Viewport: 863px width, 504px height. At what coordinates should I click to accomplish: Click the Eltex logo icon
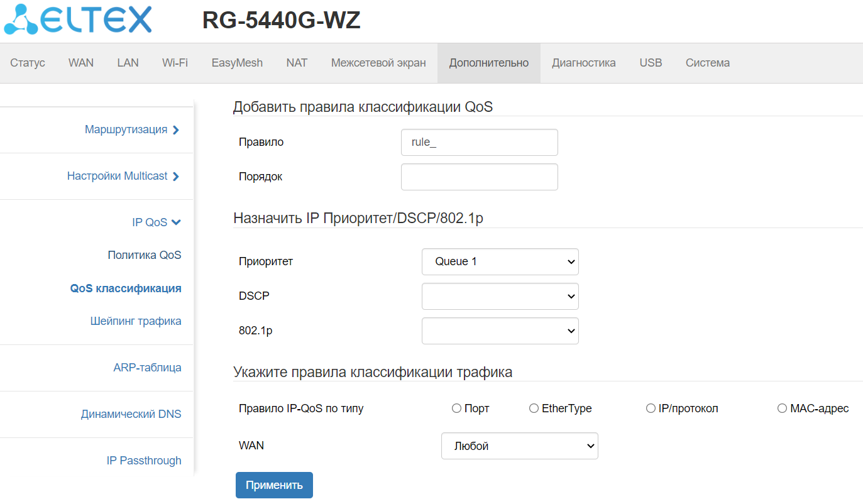[22, 21]
